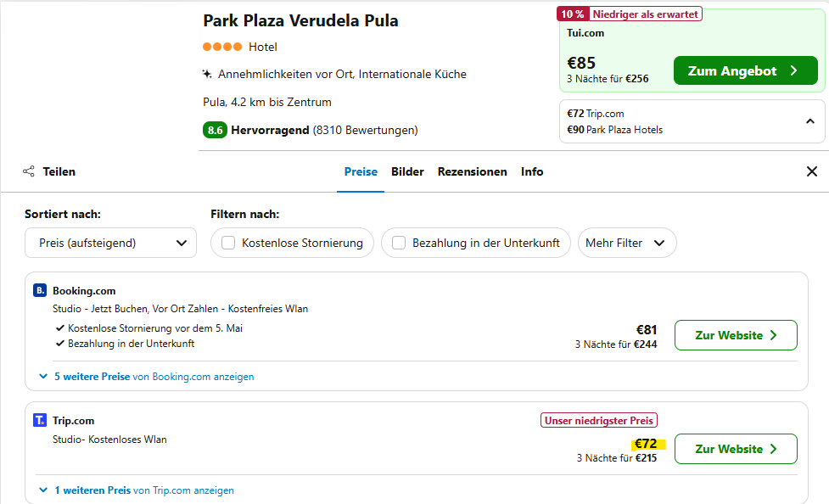The image size is (829, 504).
Task: Click the four orange star rating dots
Action: pos(222,47)
